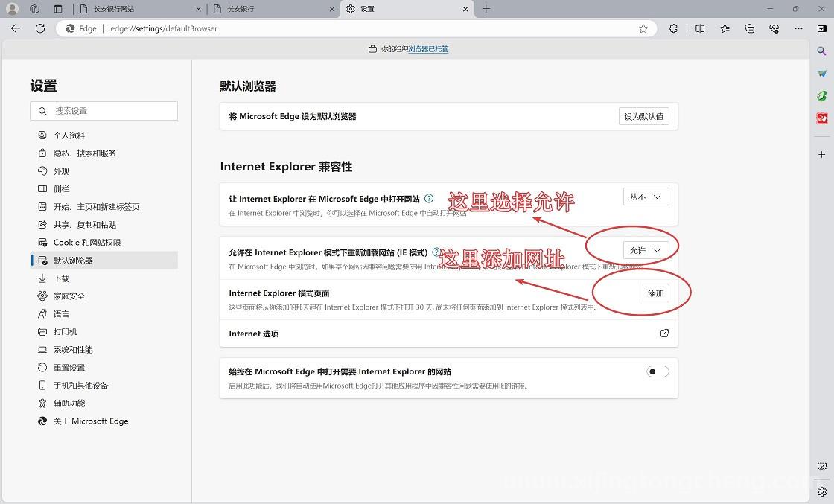
Task: Go to 系统和性能 settings
Action: (x=104, y=350)
